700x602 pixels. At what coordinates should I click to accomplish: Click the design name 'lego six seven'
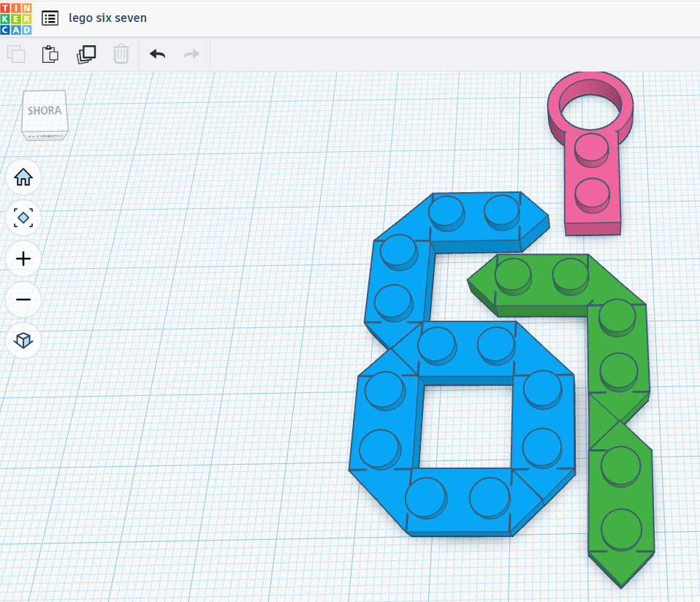click(x=107, y=18)
